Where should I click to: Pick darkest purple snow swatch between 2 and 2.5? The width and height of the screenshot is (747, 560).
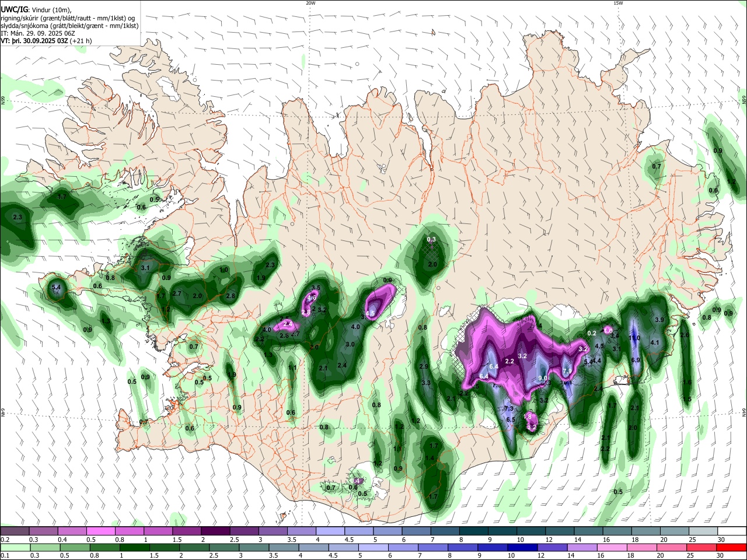pos(215,531)
